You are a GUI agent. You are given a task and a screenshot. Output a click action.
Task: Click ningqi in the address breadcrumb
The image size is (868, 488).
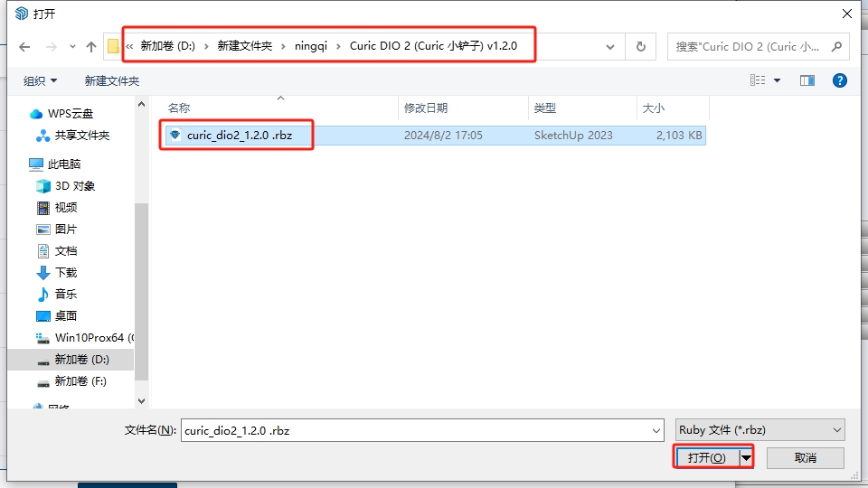tap(310, 46)
